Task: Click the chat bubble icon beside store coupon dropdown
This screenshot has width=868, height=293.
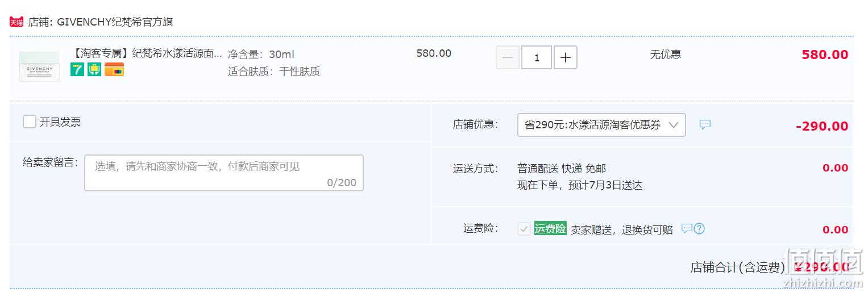Action: tap(705, 124)
